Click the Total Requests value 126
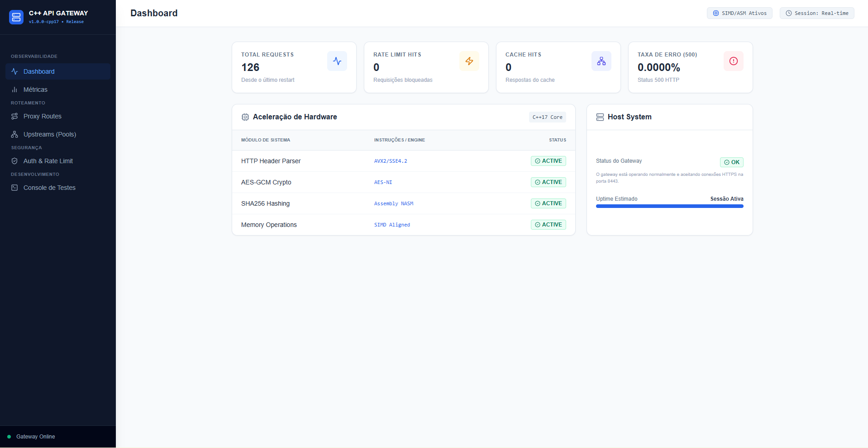The image size is (868, 448). (250, 67)
